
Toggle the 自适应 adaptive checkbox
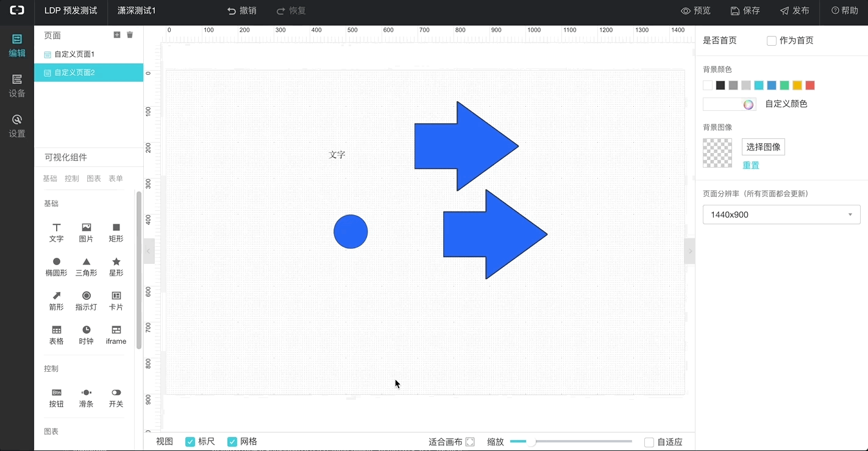[649, 442]
